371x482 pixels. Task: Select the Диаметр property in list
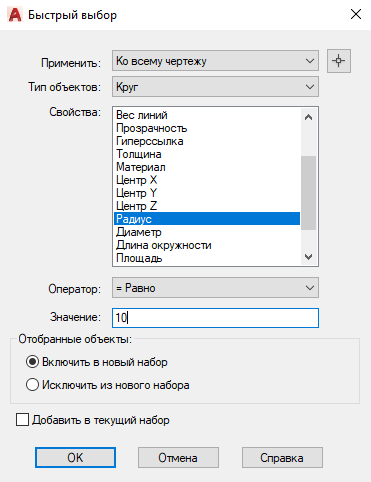207,232
